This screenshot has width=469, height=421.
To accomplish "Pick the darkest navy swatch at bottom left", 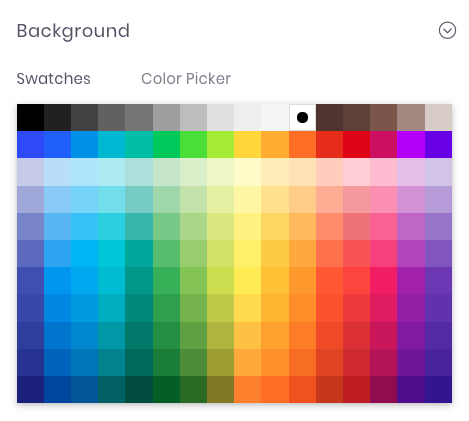I will click(x=30, y=389).
